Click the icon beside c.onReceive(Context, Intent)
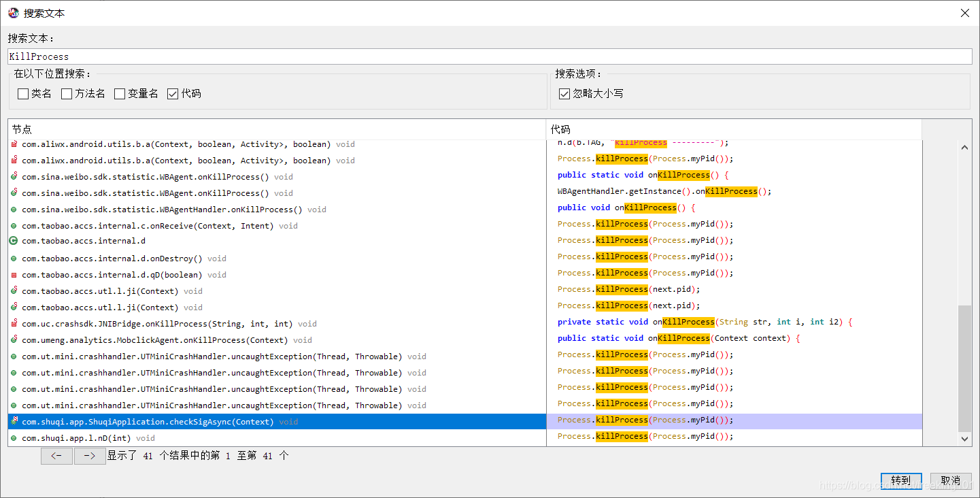This screenshot has width=980, height=498. [x=14, y=226]
